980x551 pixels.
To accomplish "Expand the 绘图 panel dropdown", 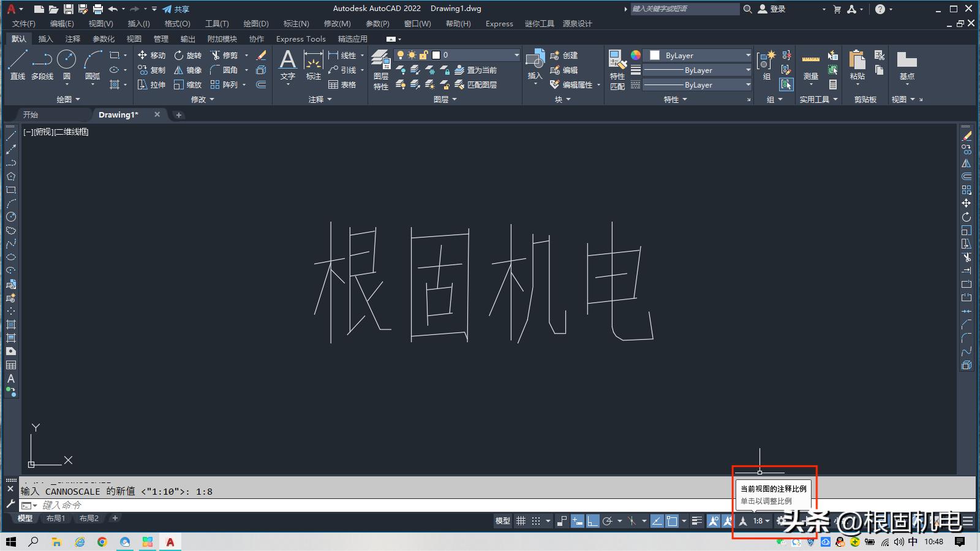I will (x=77, y=99).
